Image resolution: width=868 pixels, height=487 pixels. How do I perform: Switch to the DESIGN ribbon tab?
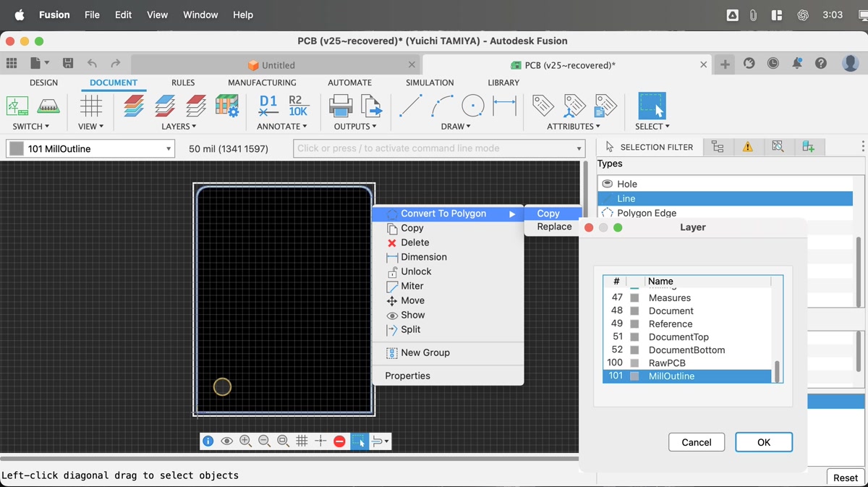coord(43,82)
